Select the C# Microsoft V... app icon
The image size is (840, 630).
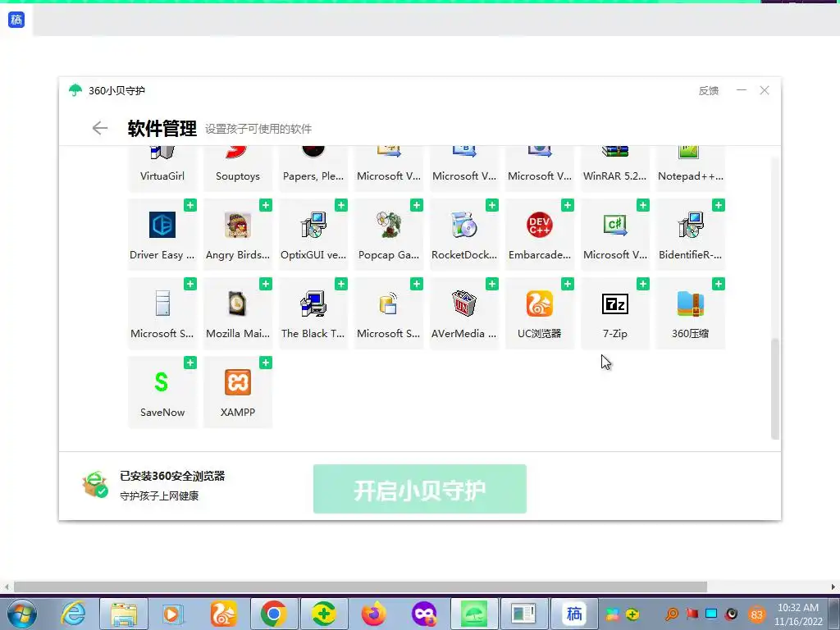point(615,225)
